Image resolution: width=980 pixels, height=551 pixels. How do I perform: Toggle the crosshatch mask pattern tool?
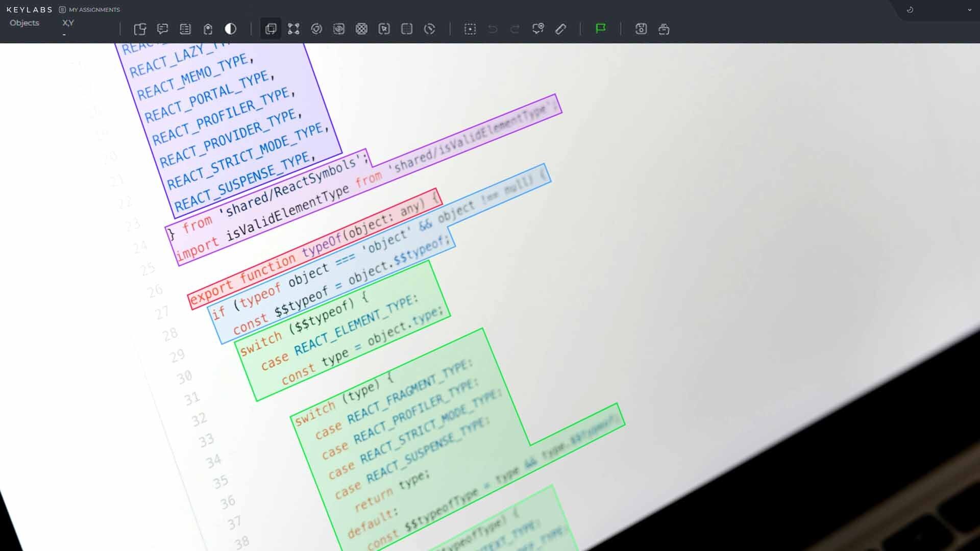[x=362, y=29]
